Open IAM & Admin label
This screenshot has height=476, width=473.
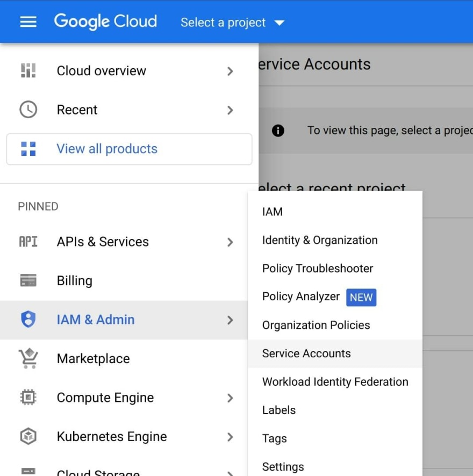click(x=96, y=320)
